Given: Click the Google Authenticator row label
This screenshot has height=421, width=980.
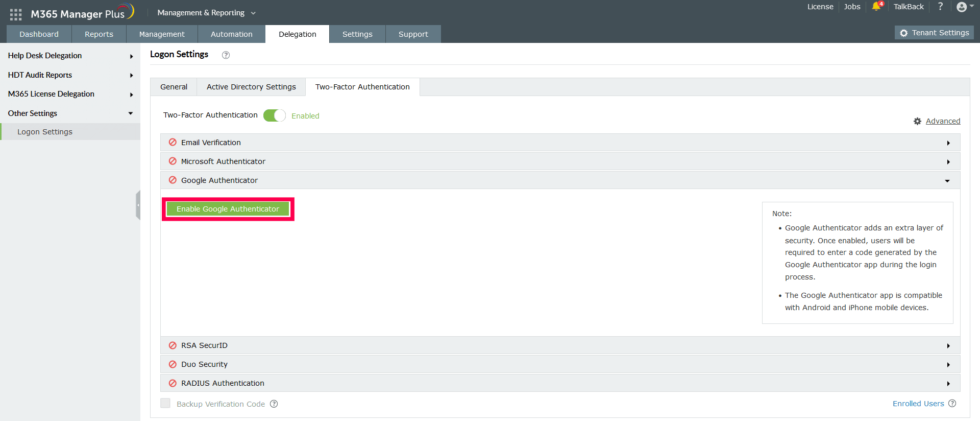Looking at the screenshot, I should coord(219,180).
